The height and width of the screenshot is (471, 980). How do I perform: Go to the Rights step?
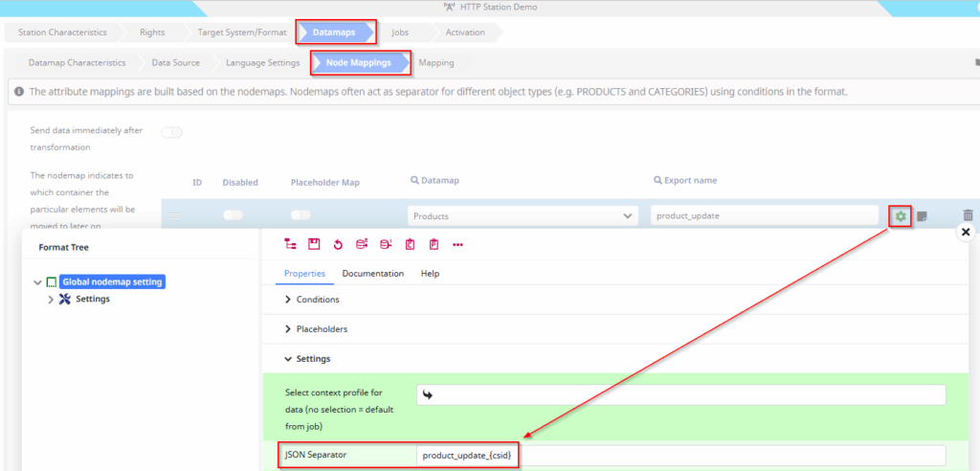[x=152, y=33]
